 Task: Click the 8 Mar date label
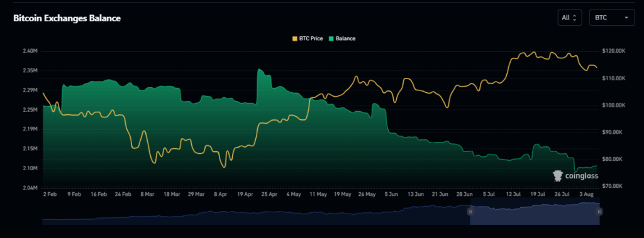pyautogui.click(x=147, y=194)
